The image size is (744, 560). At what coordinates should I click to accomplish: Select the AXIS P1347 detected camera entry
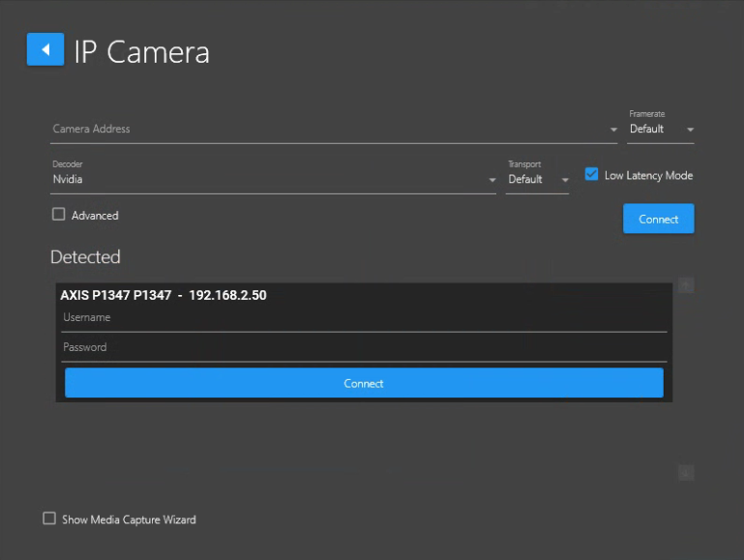point(164,295)
